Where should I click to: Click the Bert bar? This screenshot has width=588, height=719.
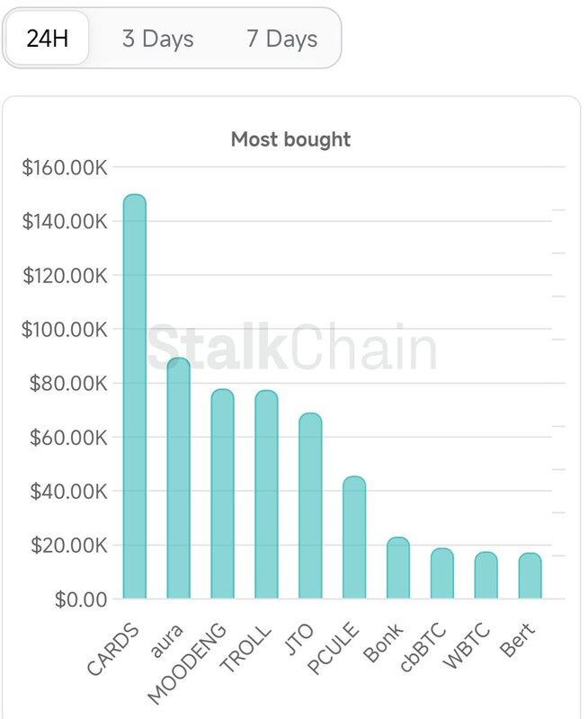(x=530, y=576)
